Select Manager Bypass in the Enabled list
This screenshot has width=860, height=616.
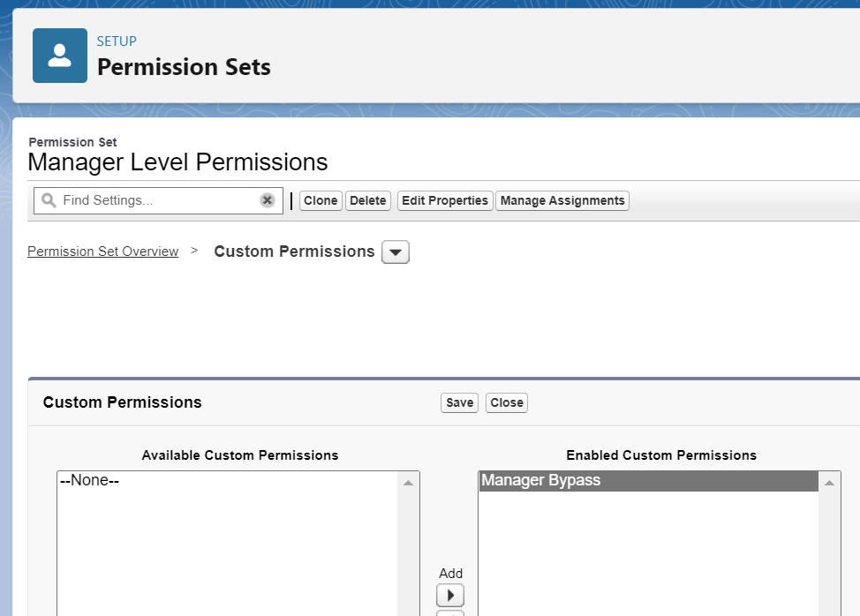pos(542,480)
